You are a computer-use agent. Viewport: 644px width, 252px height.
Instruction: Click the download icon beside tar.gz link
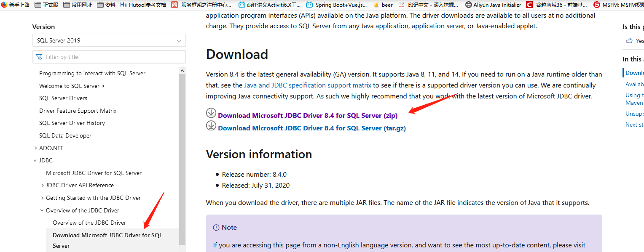pos(211,125)
